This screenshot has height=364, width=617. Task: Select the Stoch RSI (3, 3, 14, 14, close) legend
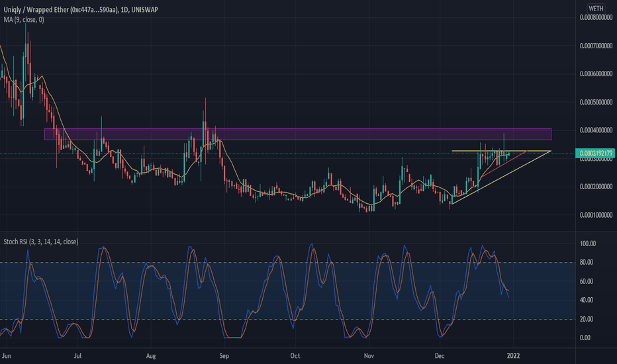(41, 242)
